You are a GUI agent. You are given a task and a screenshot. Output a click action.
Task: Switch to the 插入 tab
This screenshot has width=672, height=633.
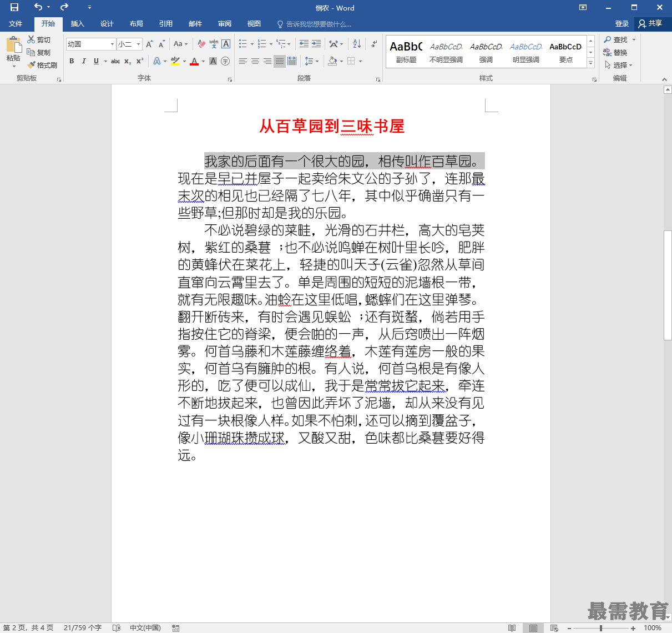point(78,24)
